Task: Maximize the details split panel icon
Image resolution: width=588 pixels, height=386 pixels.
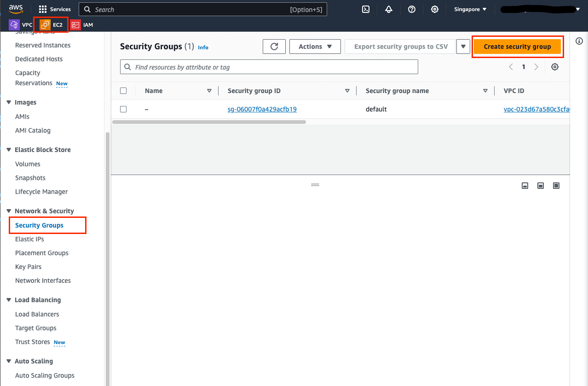Action: tap(556, 186)
